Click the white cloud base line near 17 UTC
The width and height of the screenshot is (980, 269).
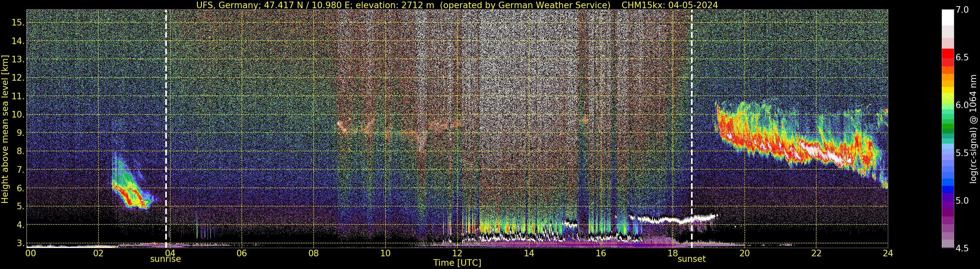[673, 219]
